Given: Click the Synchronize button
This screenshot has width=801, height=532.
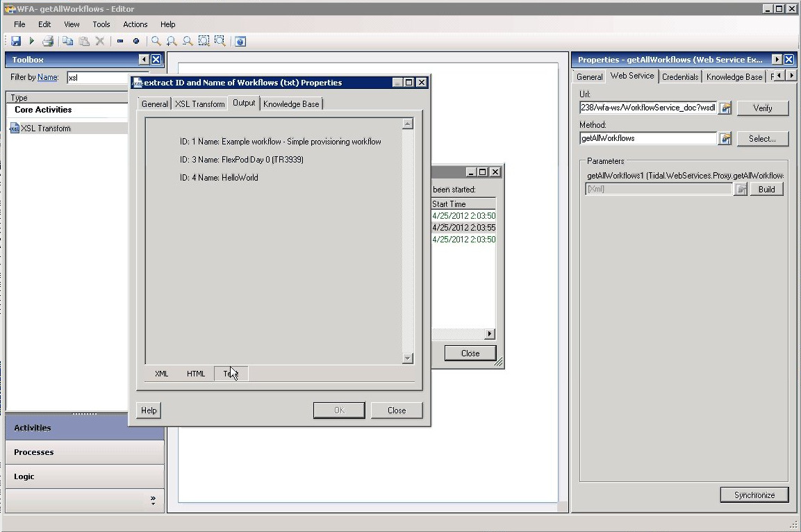Looking at the screenshot, I should tap(754, 495).
